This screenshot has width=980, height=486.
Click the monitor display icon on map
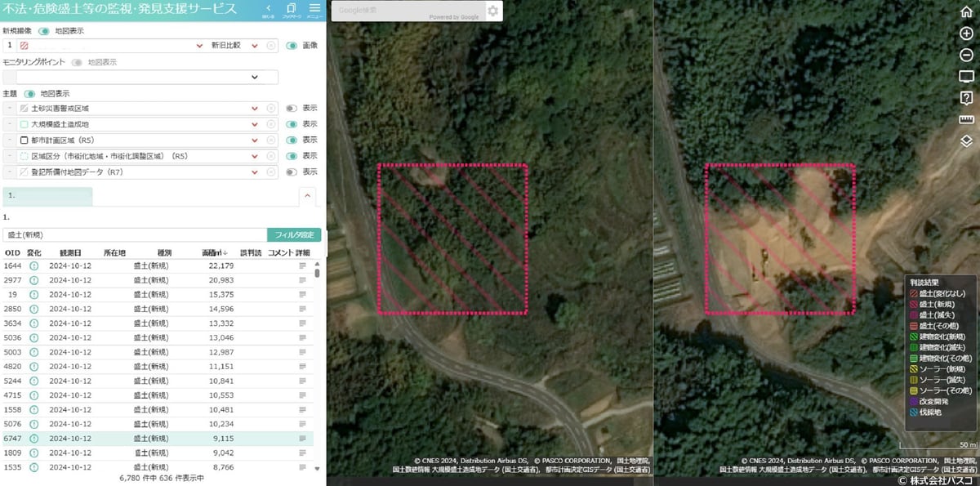[966, 76]
